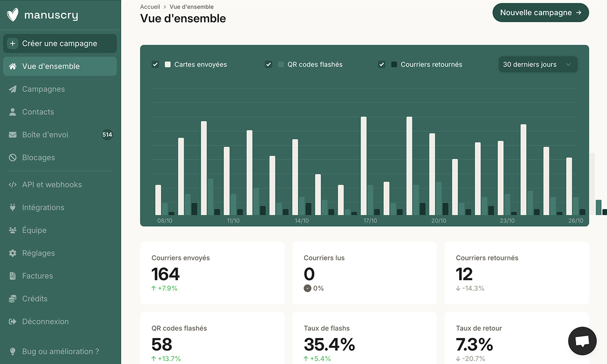Click the chat support bubble icon
This screenshot has height=364, width=607.
(582, 341)
